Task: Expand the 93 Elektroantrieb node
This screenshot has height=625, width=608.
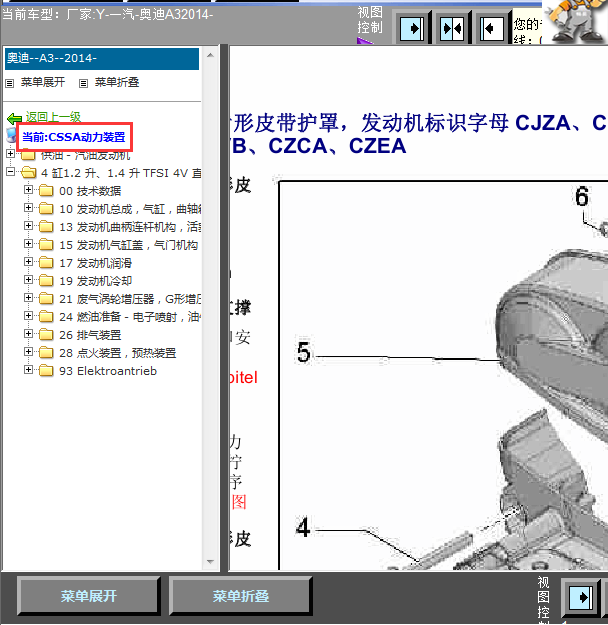Action: (x=28, y=369)
